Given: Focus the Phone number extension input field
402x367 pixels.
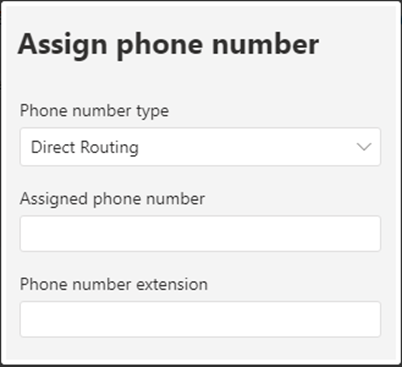Looking at the screenshot, I should pyautogui.click(x=200, y=319).
